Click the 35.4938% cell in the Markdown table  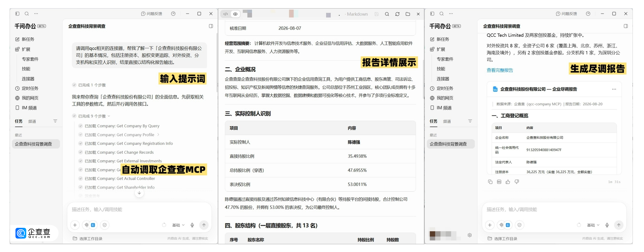tap(357, 156)
